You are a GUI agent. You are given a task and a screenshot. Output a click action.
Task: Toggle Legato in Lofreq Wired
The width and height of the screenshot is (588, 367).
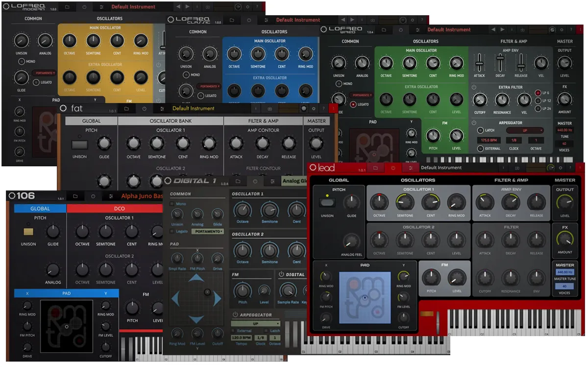[353, 104]
